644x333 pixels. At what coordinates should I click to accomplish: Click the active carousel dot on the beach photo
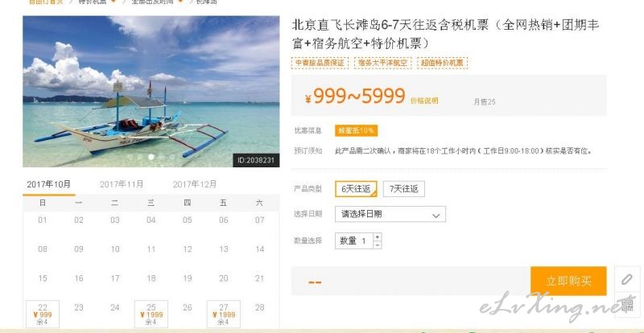click(x=151, y=157)
